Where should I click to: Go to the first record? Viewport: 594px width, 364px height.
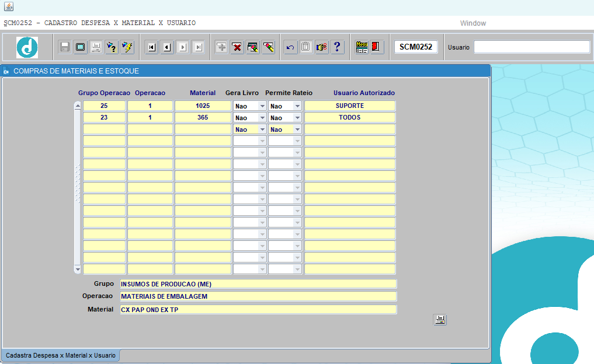click(152, 47)
